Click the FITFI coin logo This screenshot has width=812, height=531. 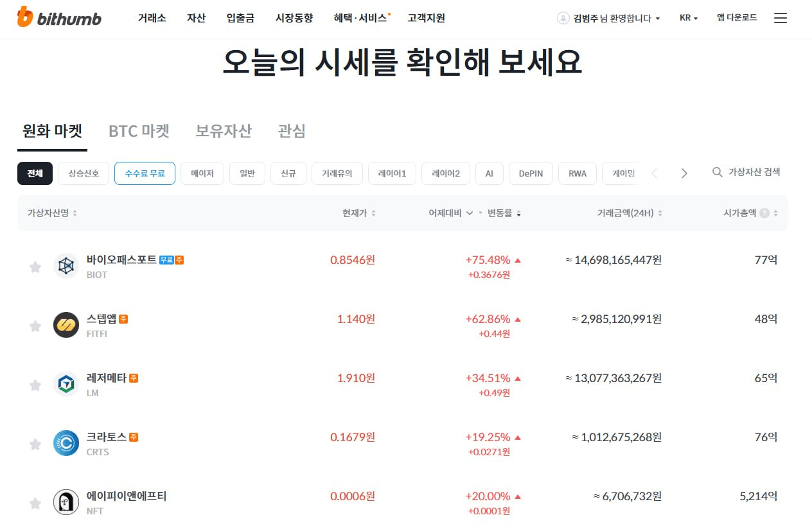[x=66, y=325]
